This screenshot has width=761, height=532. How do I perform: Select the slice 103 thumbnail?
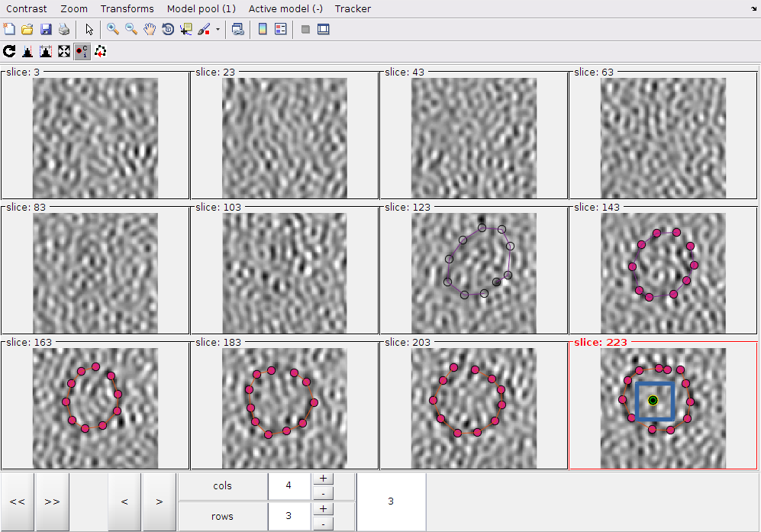click(x=285, y=272)
